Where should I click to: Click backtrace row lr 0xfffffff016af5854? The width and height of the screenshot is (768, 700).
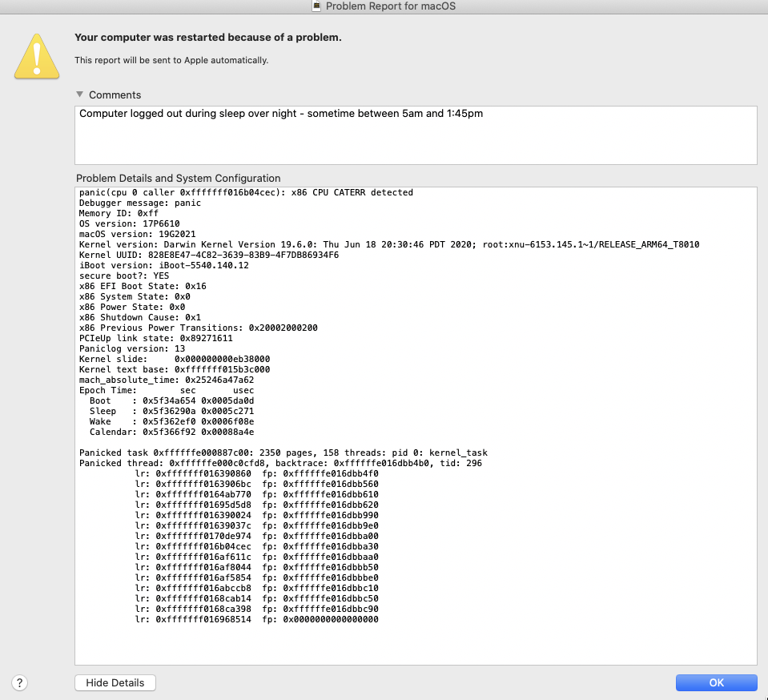[x=256, y=577]
